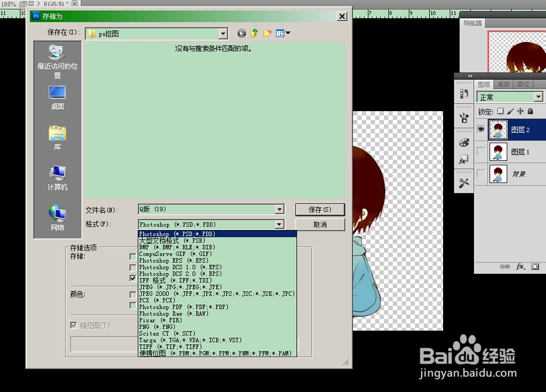
Task: Select 图层 2 layer thumbnail
Action: (498, 129)
